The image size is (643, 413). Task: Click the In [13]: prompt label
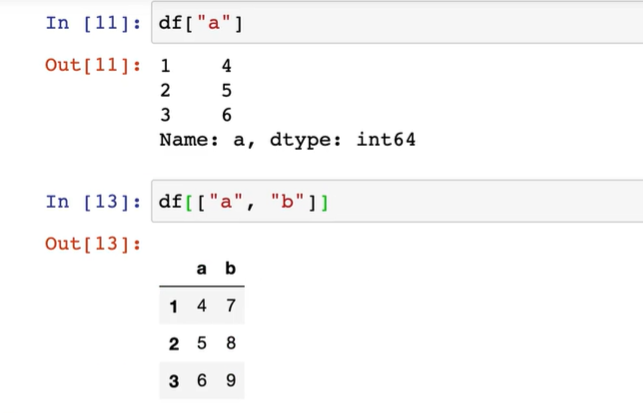[93, 202]
